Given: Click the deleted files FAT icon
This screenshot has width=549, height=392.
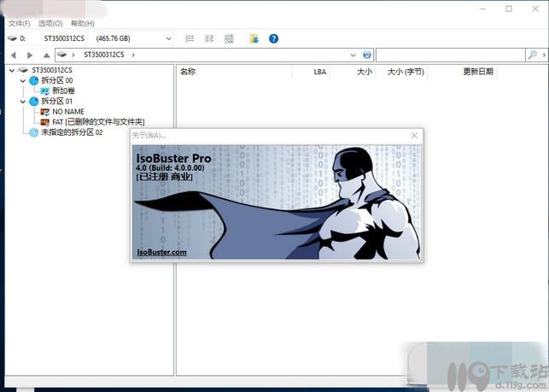Looking at the screenshot, I should click(44, 122).
